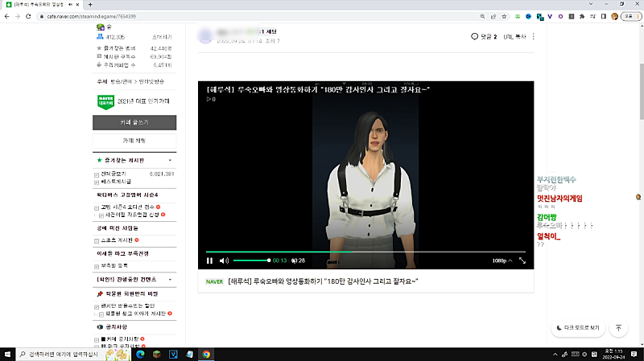Mute the video using the speaker icon
644x361 pixels.
click(x=224, y=260)
